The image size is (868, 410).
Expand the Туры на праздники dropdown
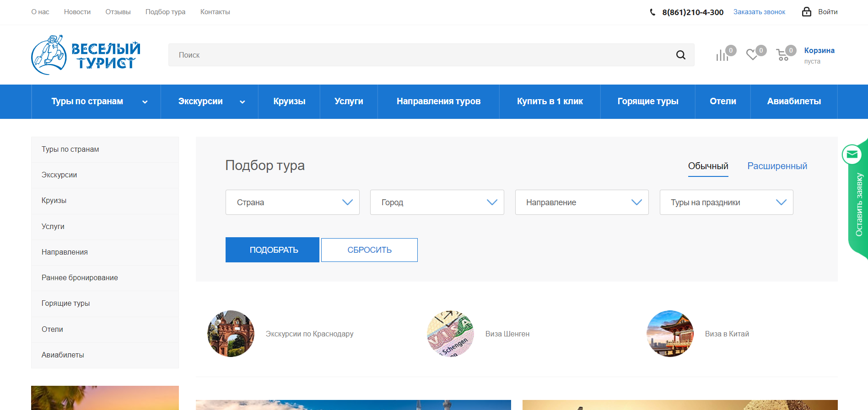pos(726,202)
